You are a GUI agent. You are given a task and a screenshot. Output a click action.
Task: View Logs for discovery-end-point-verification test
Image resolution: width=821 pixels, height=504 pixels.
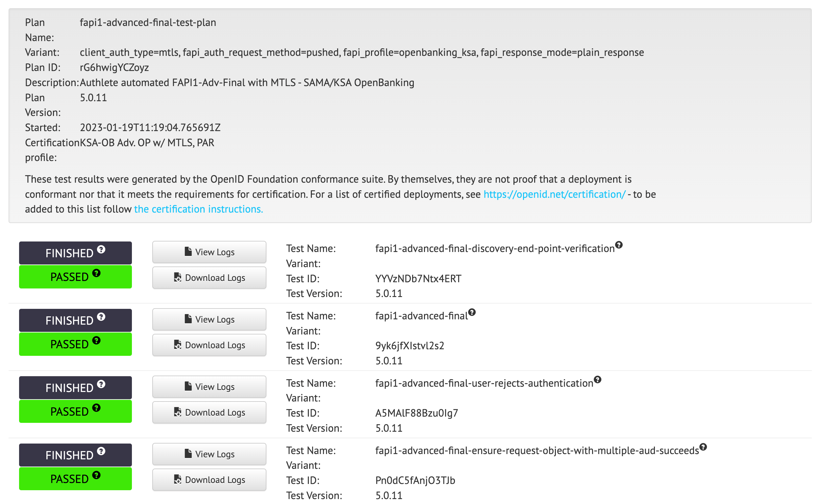(209, 252)
